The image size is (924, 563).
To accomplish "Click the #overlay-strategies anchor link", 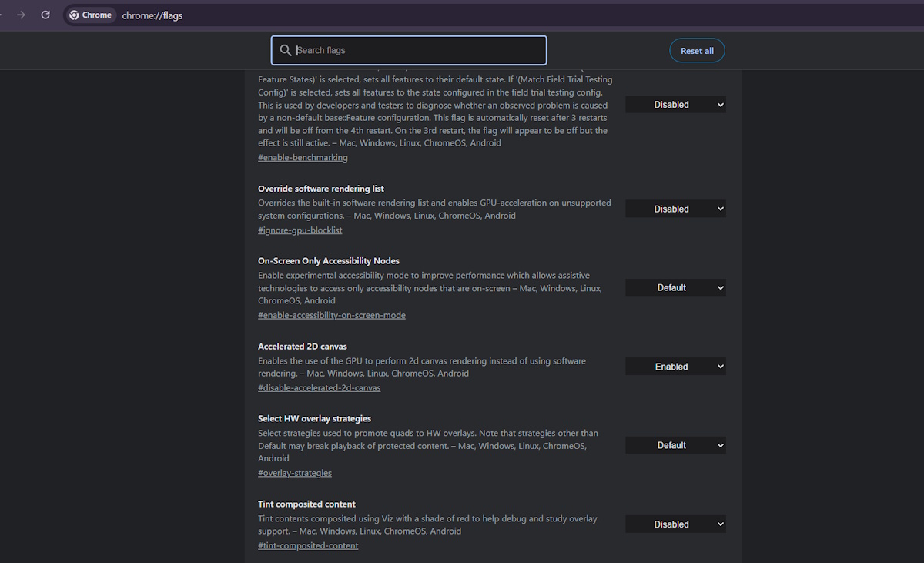I will [294, 473].
